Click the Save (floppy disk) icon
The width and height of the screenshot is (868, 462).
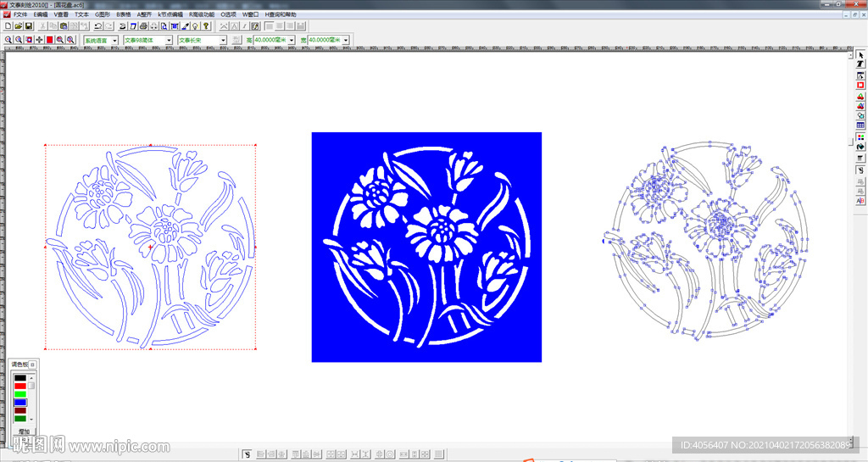point(28,26)
